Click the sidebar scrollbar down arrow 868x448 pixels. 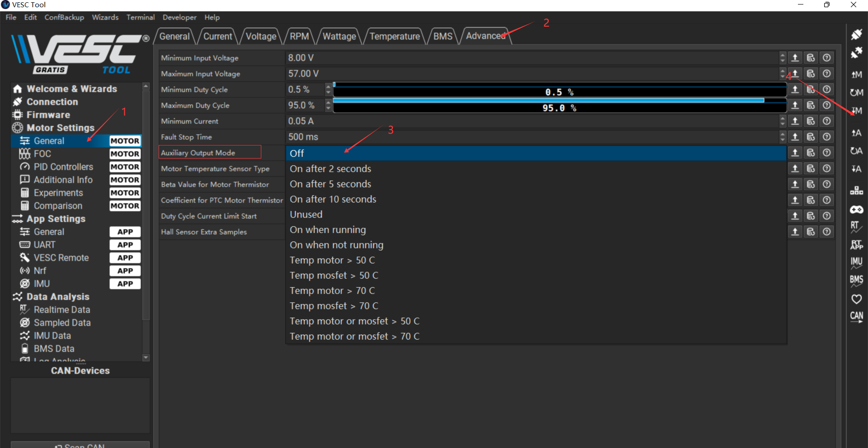point(146,358)
